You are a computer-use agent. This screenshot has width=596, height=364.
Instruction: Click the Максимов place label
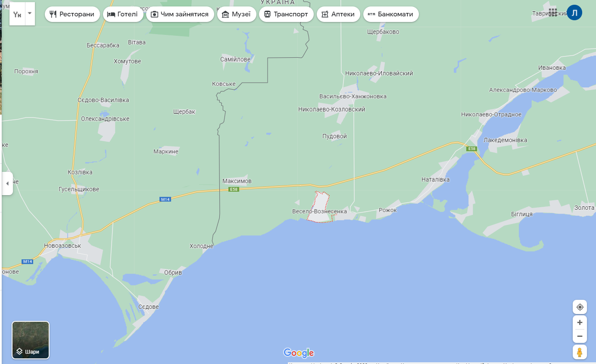(x=237, y=181)
